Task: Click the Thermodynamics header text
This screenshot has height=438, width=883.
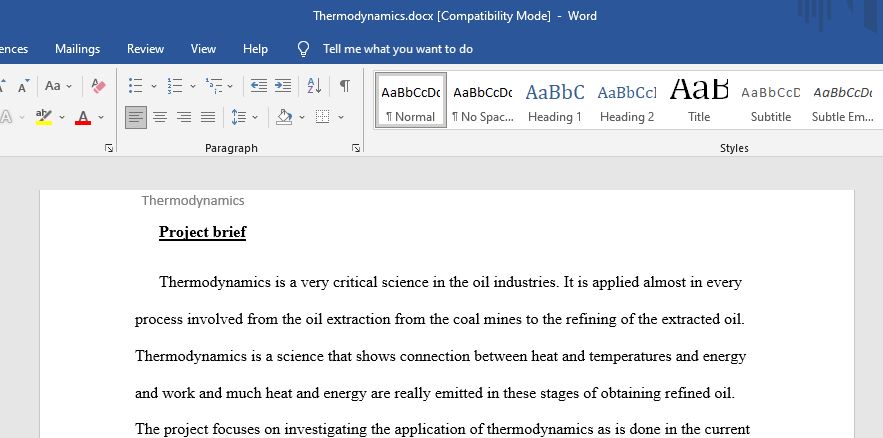Action: coord(193,200)
